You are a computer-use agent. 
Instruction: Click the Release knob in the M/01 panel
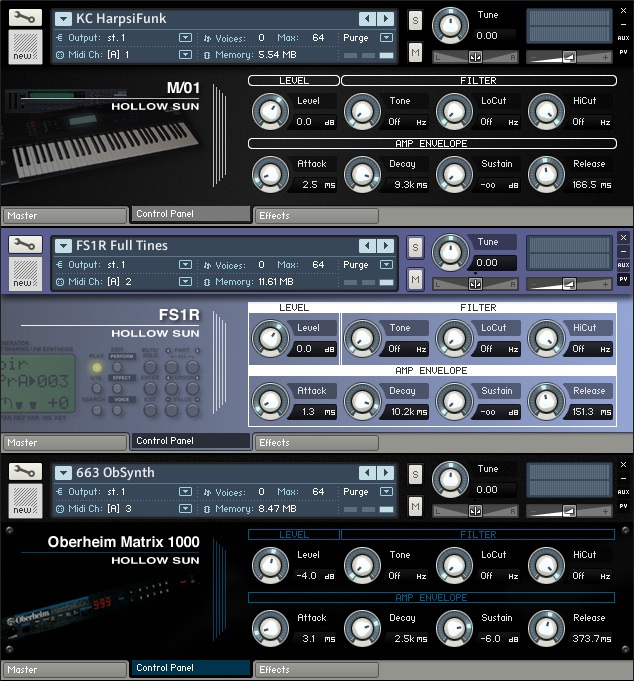[546, 175]
